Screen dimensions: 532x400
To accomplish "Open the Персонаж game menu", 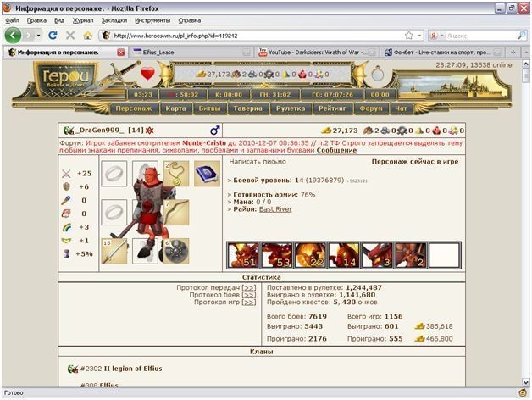I will pos(133,108).
